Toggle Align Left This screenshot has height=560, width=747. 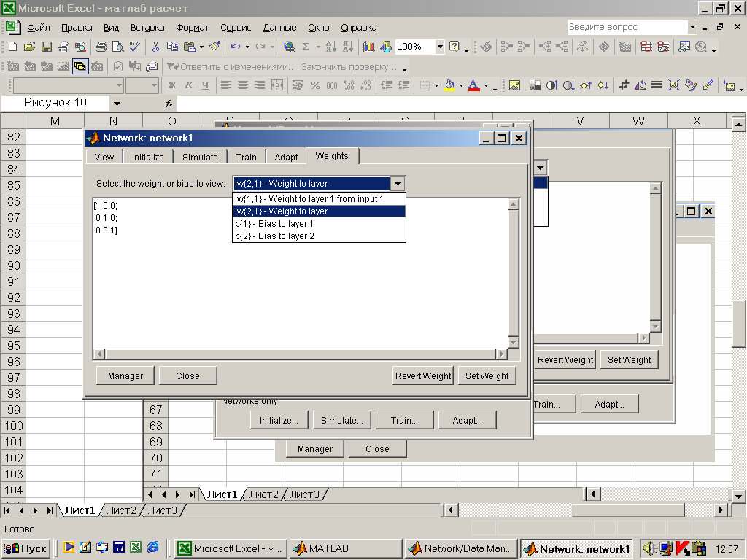pos(226,85)
